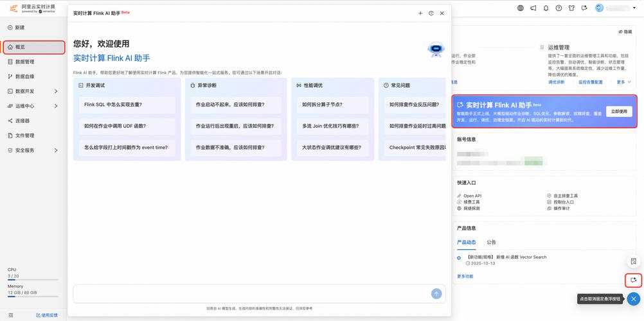644x321 pixels.
Task: Open the notification bell icon
Action: [x=546, y=8]
